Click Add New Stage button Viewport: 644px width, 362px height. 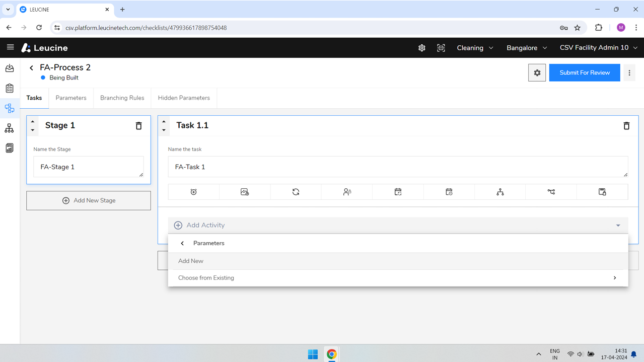[89, 200]
